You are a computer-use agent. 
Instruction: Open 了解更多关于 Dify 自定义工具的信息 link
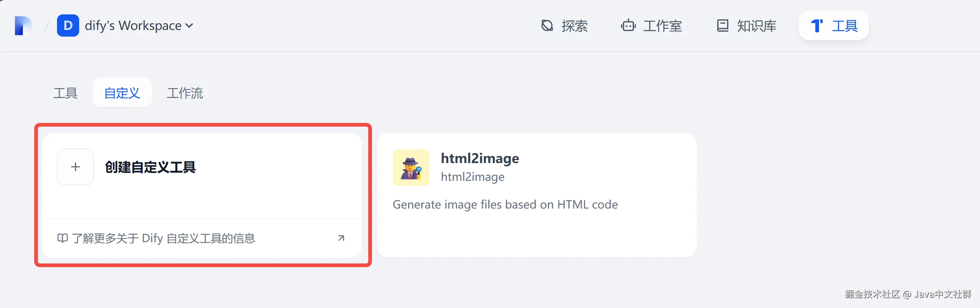tap(163, 238)
